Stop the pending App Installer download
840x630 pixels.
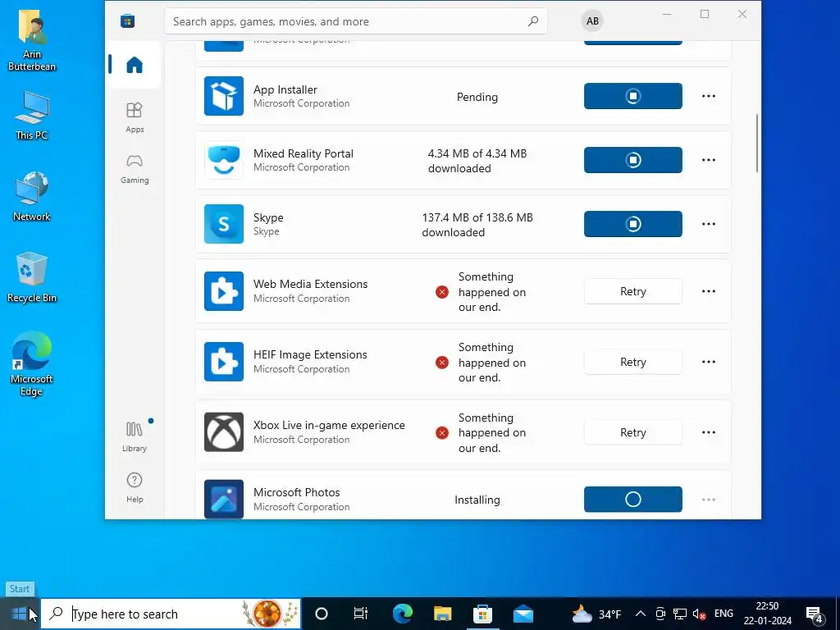632,96
